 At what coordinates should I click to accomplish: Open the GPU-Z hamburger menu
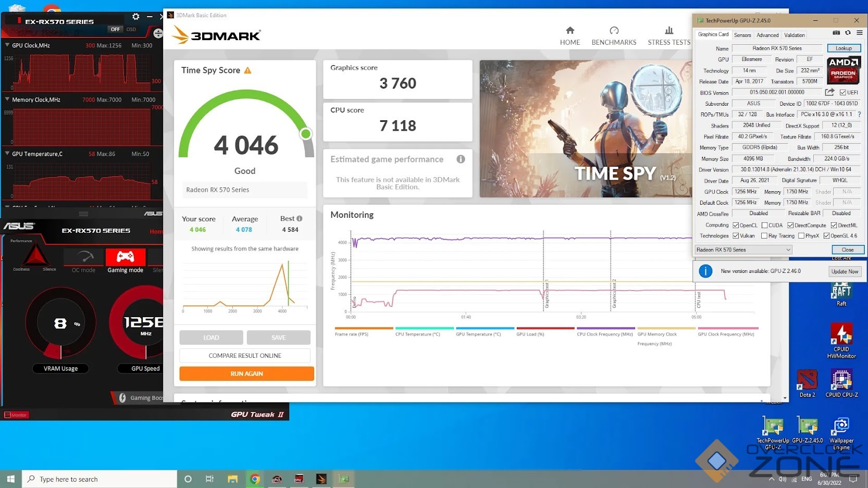(860, 33)
